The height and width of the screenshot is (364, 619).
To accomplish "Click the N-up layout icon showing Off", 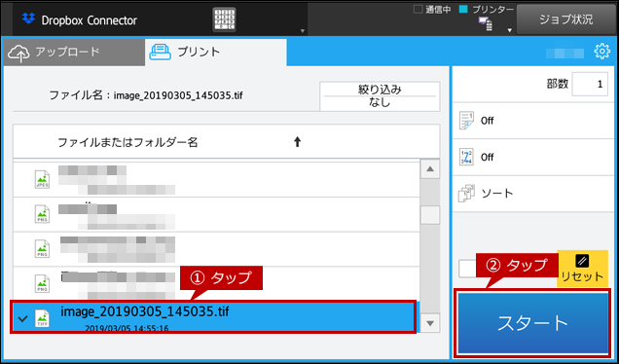I will tap(466, 121).
